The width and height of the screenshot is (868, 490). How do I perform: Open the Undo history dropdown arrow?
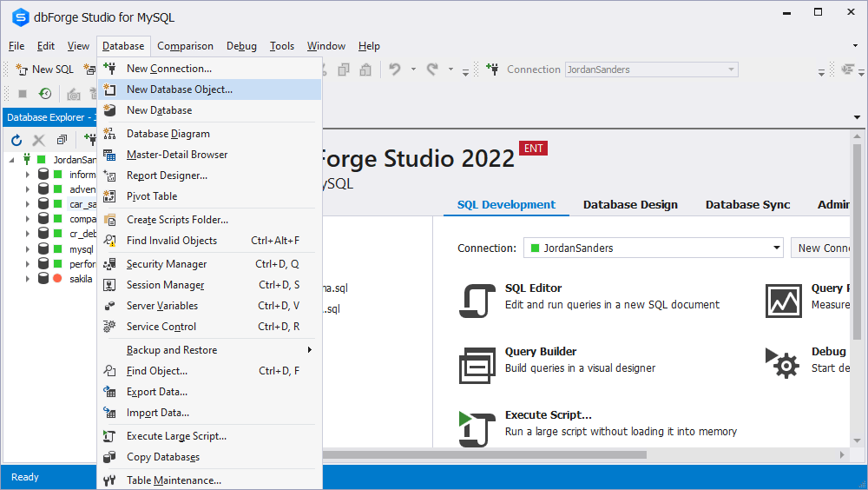pyautogui.click(x=413, y=70)
